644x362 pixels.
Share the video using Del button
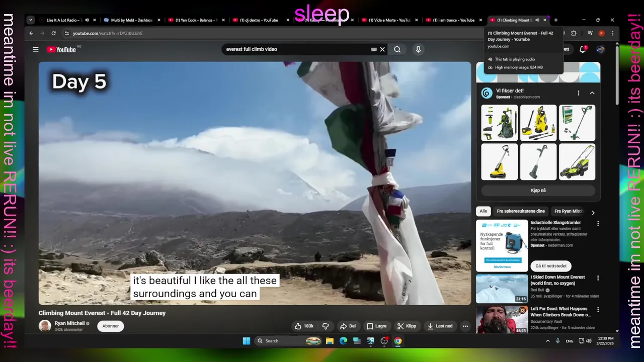(x=348, y=326)
